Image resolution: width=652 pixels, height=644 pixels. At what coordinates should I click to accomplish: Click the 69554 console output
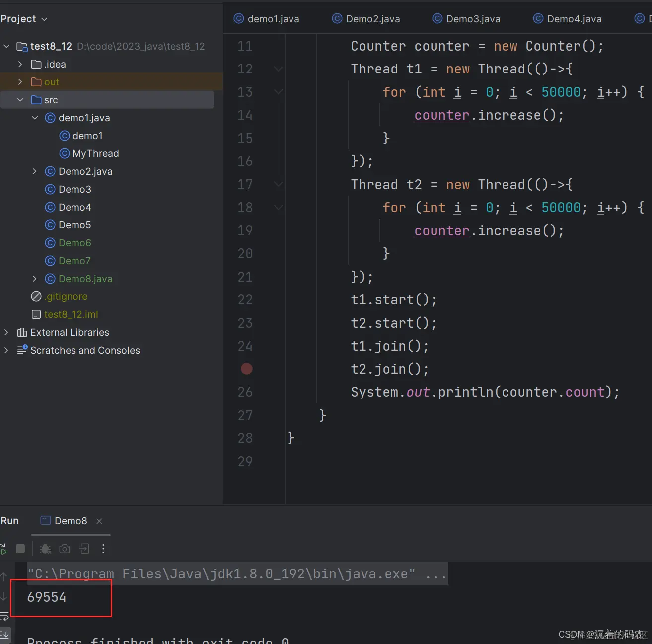[47, 597]
